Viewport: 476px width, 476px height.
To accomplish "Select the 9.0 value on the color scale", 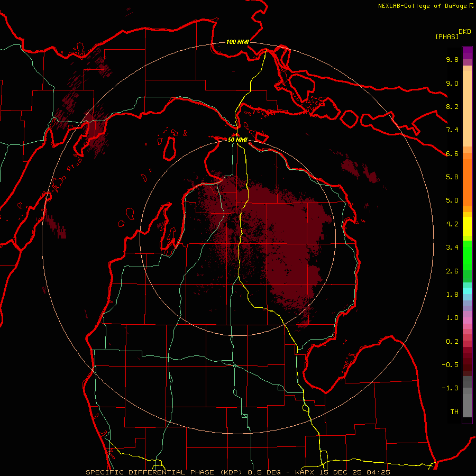I will [x=452, y=83].
